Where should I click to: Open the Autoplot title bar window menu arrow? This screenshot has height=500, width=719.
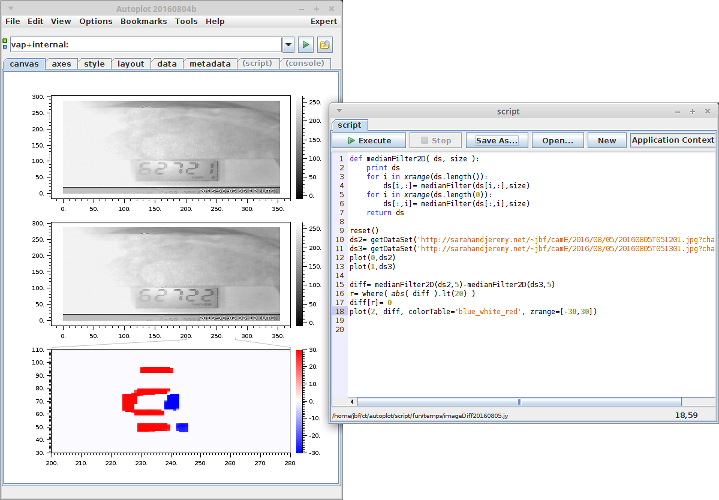pos(10,6)
